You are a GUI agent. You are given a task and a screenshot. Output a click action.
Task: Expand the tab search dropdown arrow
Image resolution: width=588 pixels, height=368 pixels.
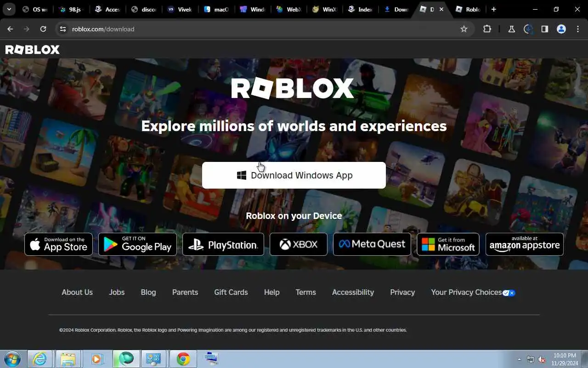[x=9, y=9]
